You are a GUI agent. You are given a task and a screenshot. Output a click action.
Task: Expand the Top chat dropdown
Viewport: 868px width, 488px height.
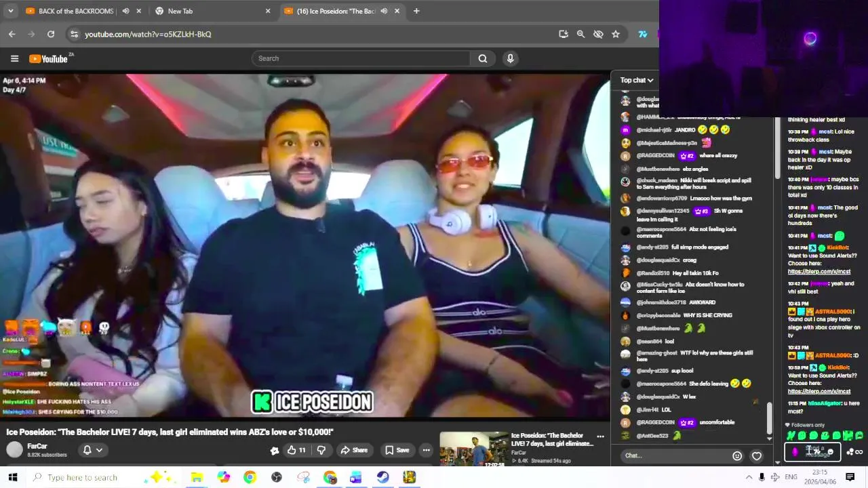tap(637, 80)
